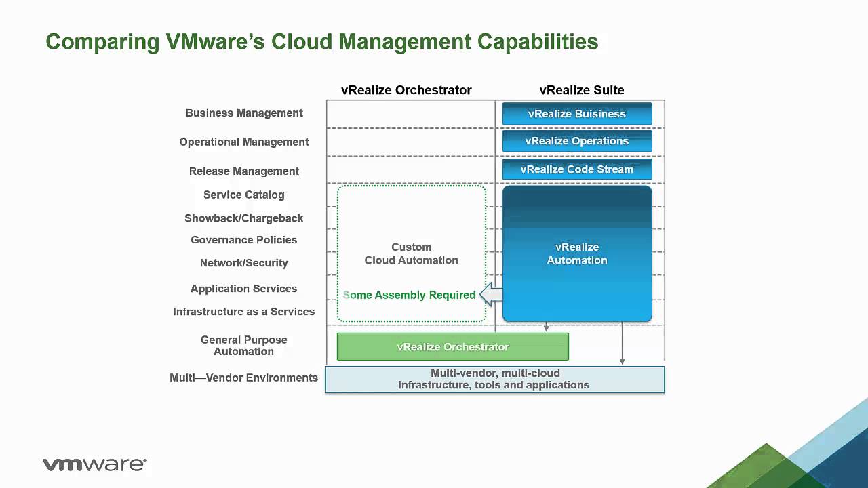Select the 'vRealize Orchestrator' column heading
The image size is (868, 488).
406,90
